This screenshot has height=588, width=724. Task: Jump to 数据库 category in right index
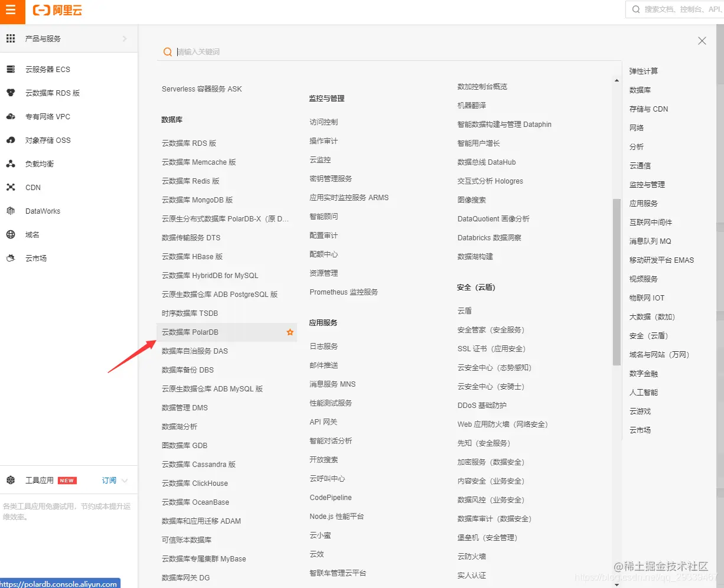tap(640, 90)
